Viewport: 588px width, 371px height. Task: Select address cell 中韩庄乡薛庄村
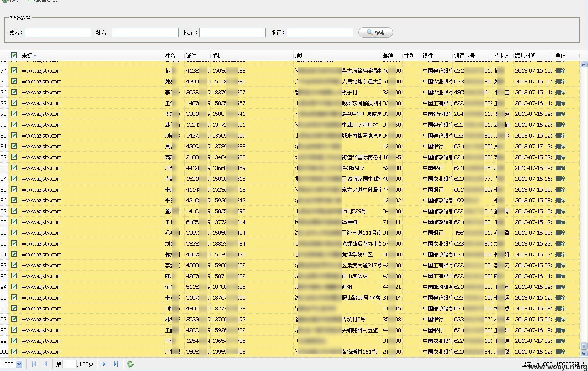click(x=337, y=125)
